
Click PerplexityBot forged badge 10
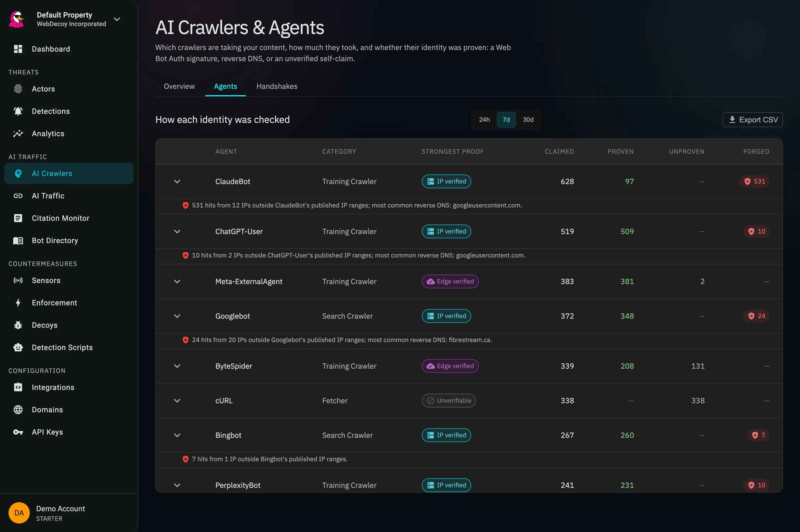click(756, 485)
